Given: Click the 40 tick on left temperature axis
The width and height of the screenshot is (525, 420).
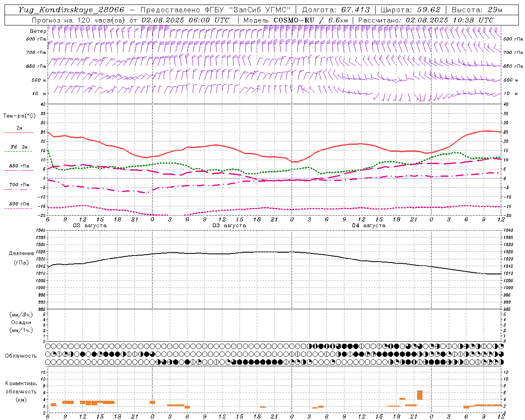Looking at the screenshot, I should 43,104.
